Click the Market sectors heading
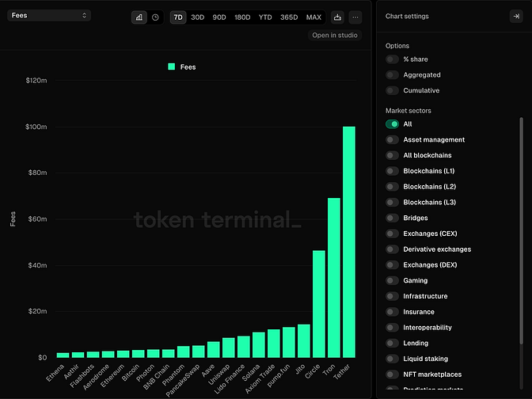 pos(408,111)
